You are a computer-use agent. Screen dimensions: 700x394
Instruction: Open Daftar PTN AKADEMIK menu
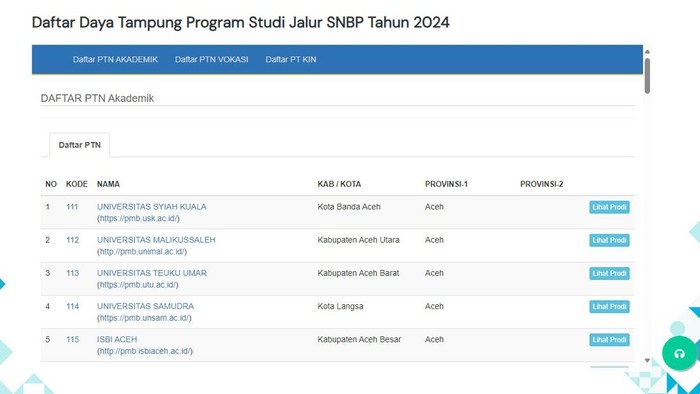115,59
